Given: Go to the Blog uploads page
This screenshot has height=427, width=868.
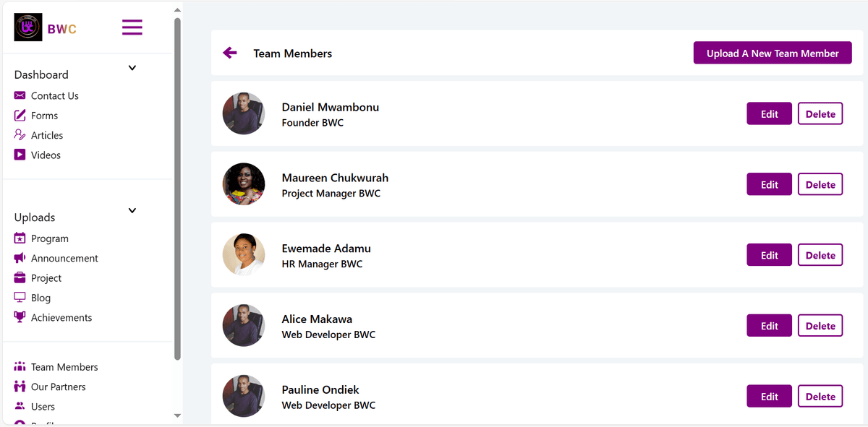Looking at the screenshot, I should [x=41, y=298].
